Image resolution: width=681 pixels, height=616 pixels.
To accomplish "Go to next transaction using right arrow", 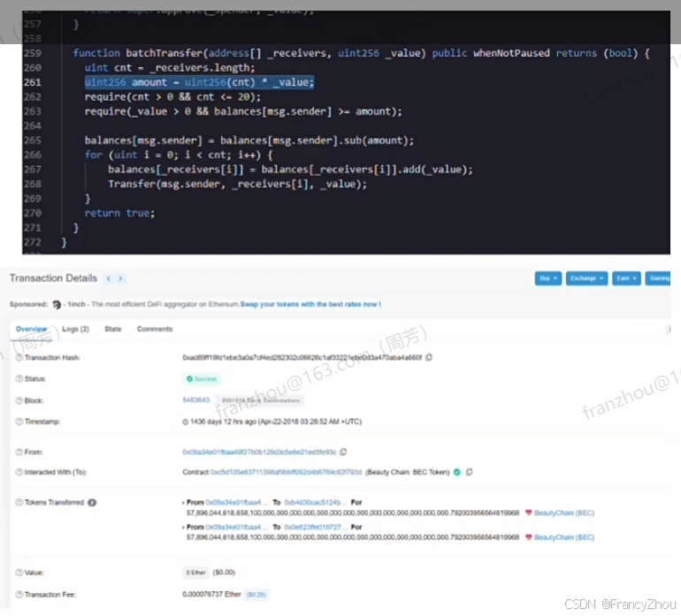I will pos(121,278).
